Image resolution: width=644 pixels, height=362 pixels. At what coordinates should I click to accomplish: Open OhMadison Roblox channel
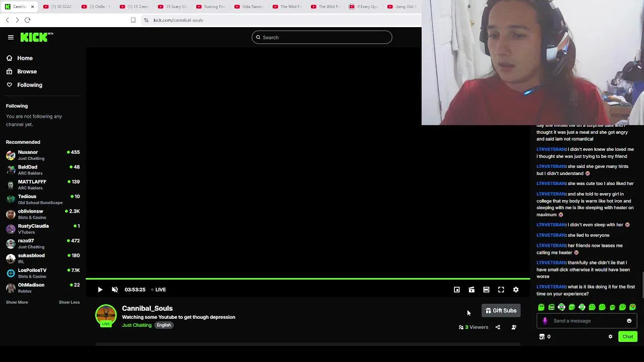[43, 288]
